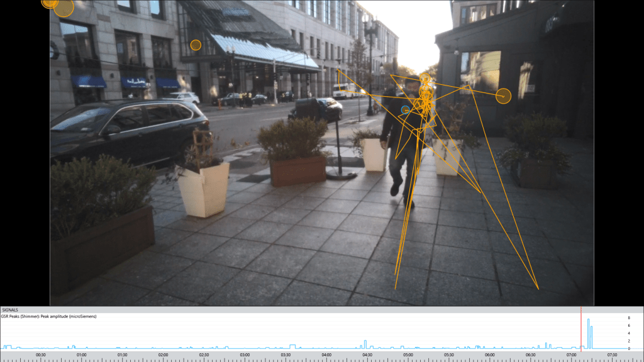This screenshot has height=362, width=644.
Task: Move playback to the 05:00 mark
Action: tap(408, 355)
